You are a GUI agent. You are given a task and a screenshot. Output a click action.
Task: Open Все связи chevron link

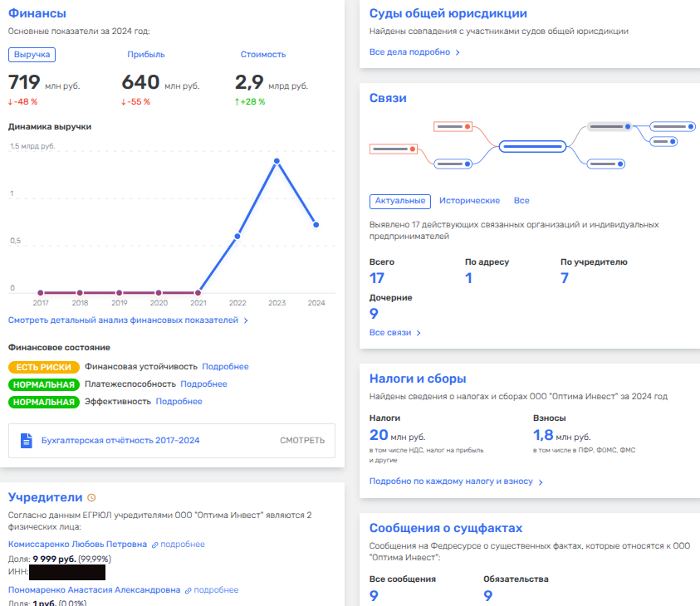click(395, 333)
